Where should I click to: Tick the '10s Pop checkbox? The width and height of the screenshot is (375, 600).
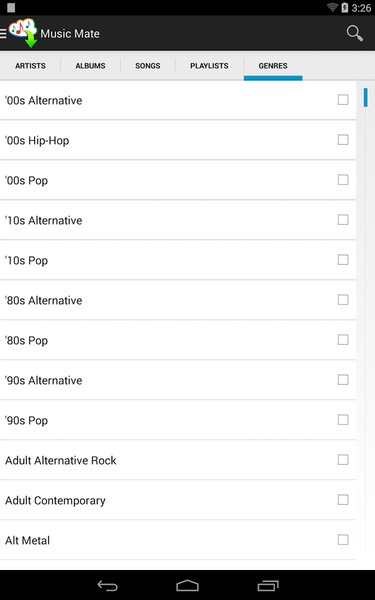tap(343, 260)
